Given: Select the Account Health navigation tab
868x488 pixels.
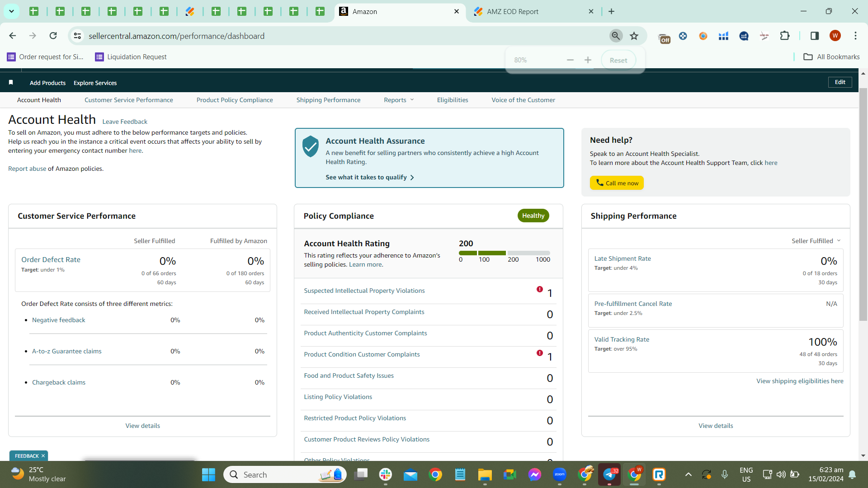Looking at the screenshot, I should (39, 100).
